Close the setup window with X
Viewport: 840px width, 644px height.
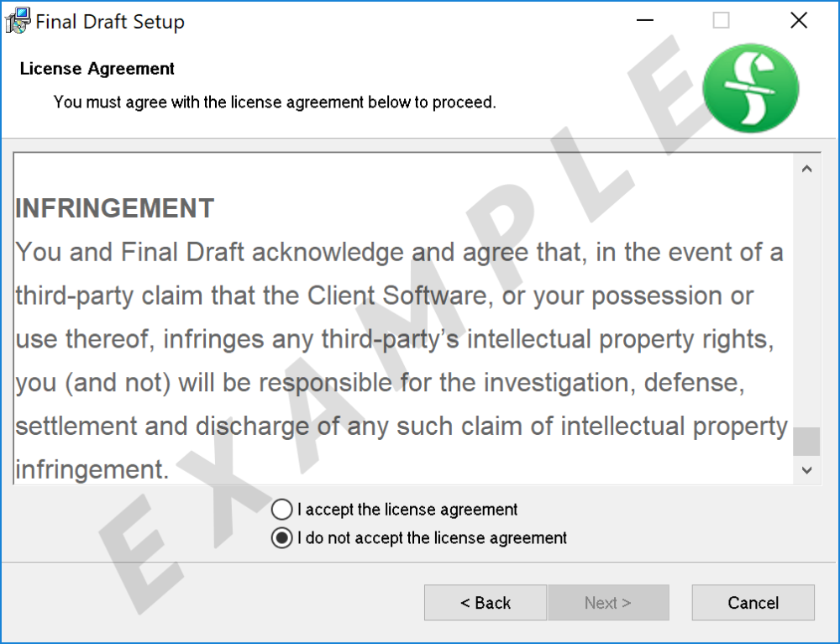point(798,21)
